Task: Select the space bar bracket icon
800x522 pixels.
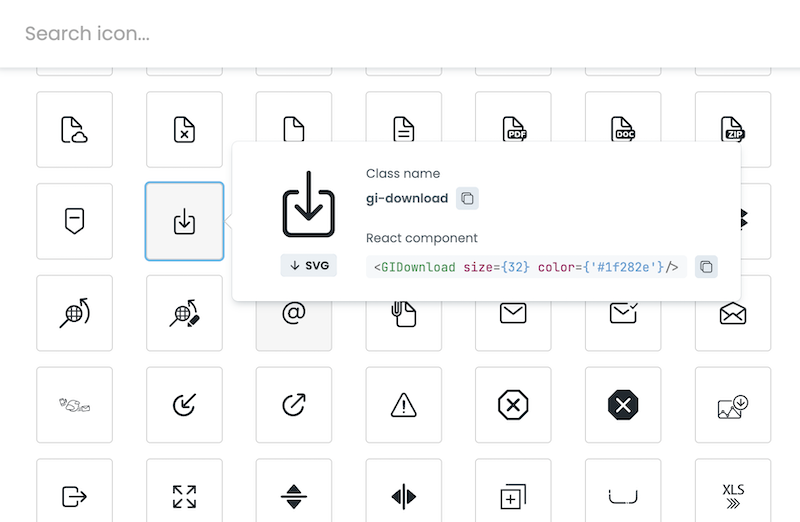Action: (x=623, y=491)
